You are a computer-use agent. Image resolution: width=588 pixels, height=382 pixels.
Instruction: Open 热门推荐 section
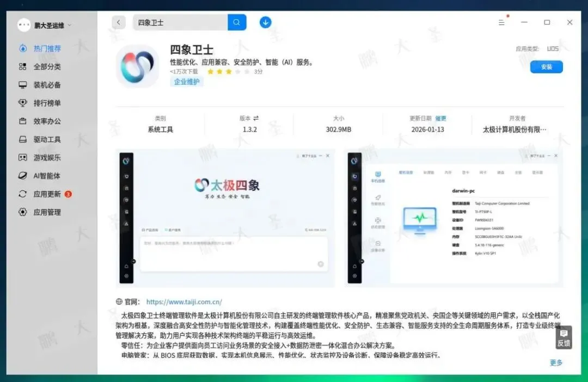point(47,48)
